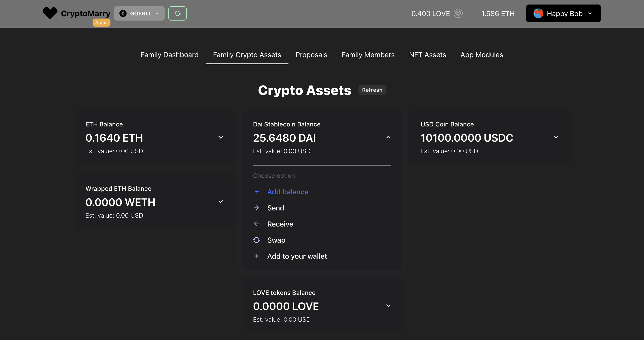644x340 pixels.
Task: Expand the ETH Balance card chevron
Action: tap(221, 137)
